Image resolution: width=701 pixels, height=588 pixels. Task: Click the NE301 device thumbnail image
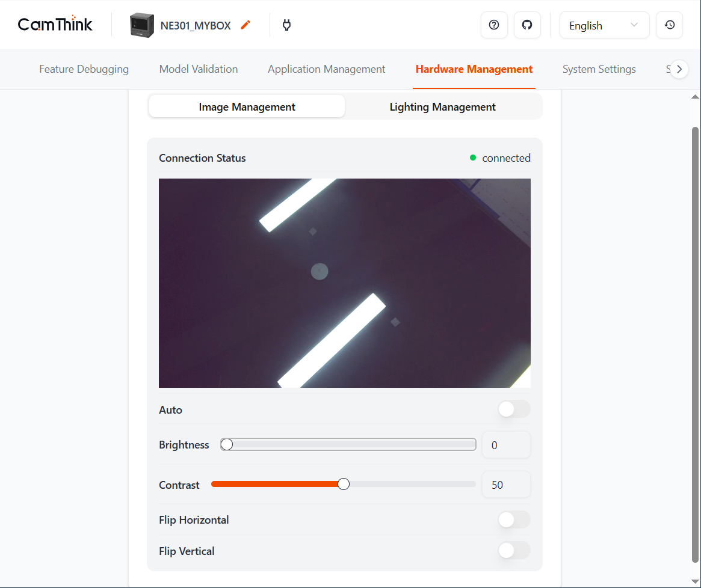click(140, 25)
